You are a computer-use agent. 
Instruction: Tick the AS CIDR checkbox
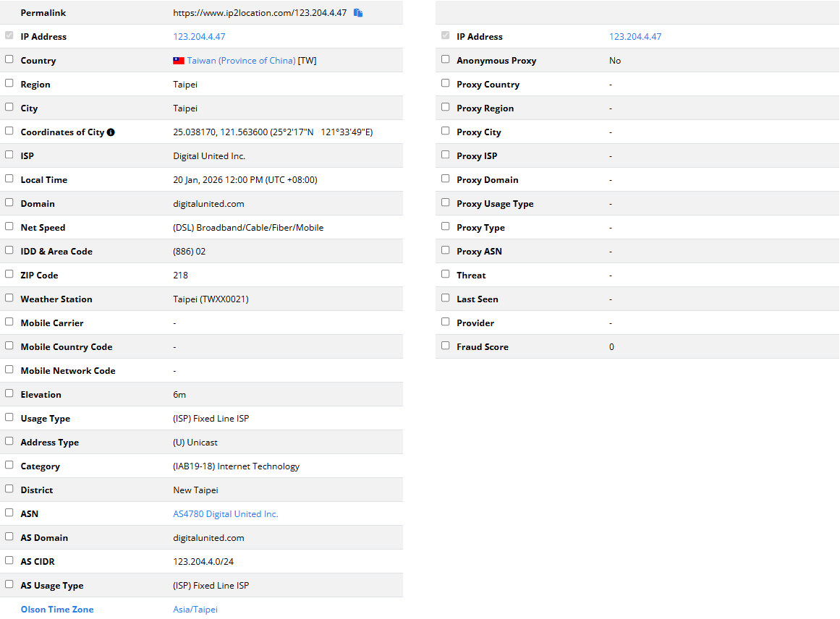tap(9, 560)
